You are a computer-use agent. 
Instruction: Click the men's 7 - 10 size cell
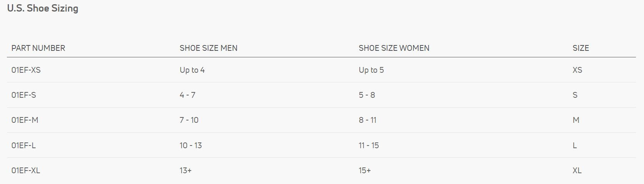click(x=189, y=120)
